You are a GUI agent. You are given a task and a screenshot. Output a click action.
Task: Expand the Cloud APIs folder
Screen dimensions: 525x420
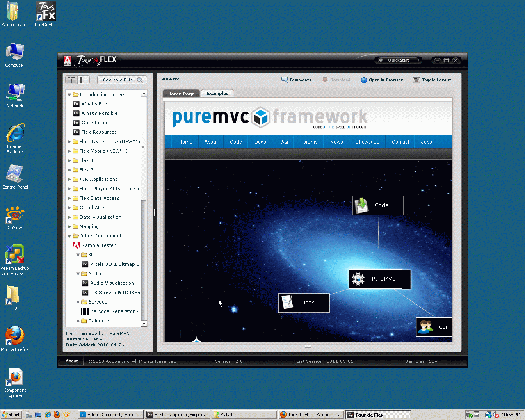tap(69, 208)
